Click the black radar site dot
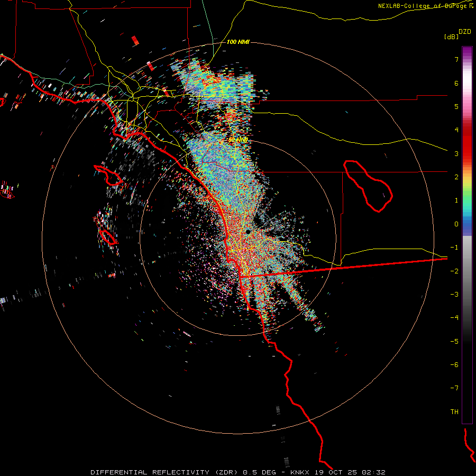 click(x=248, y=232)
